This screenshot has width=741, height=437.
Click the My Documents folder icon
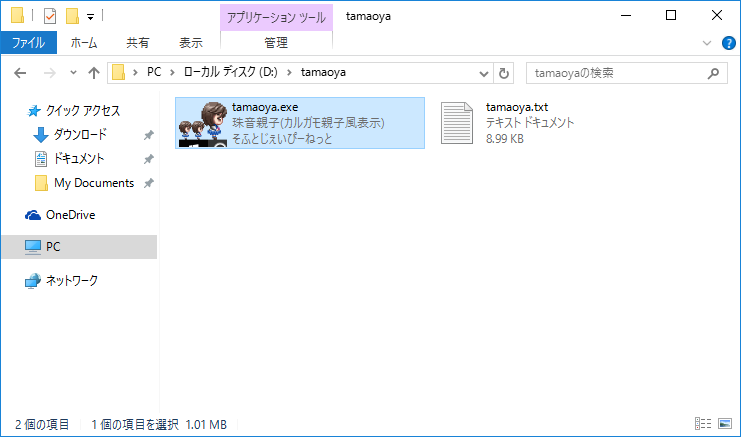tap(41, 183)
